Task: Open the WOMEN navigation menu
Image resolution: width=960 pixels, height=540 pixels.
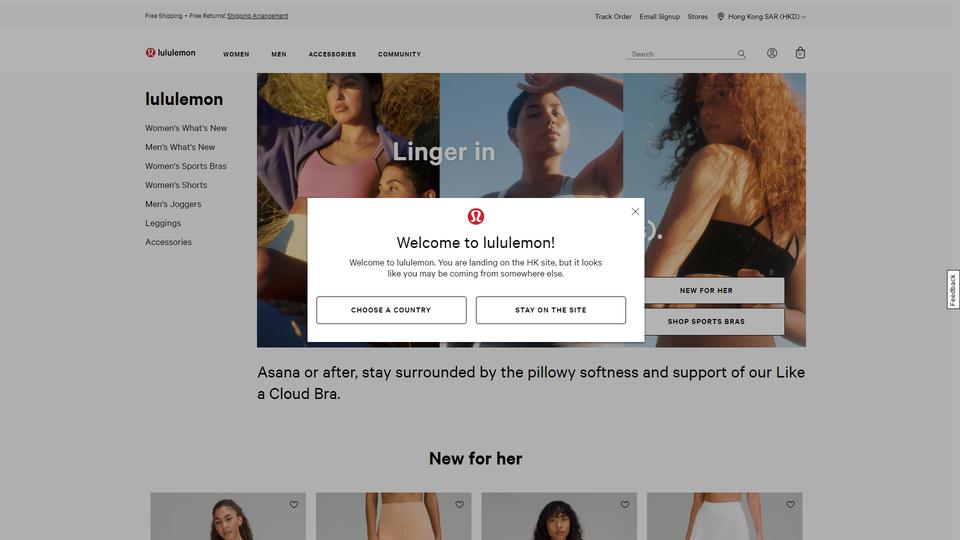Action: click(236, 54)
